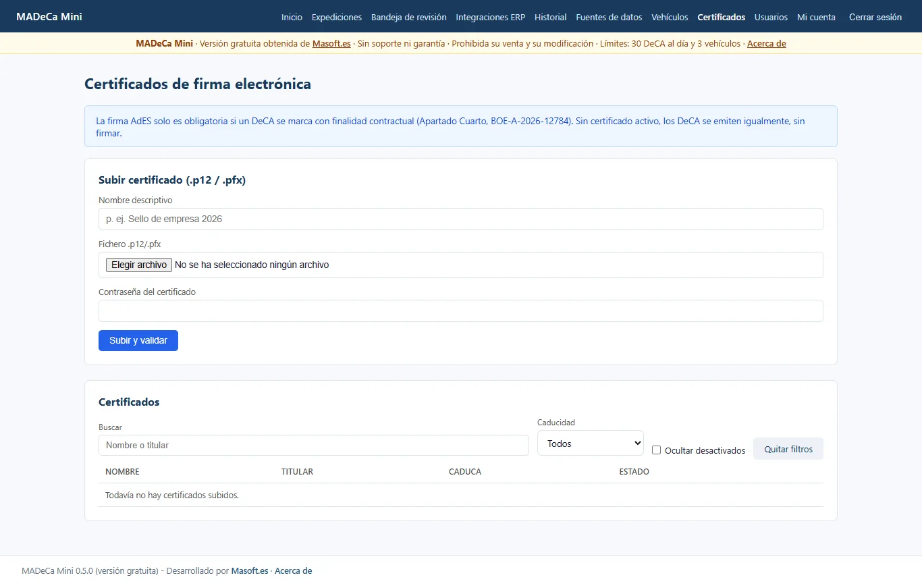922x588 pixels.
Task: Open Fuentes de datos page
Action: 609,17
